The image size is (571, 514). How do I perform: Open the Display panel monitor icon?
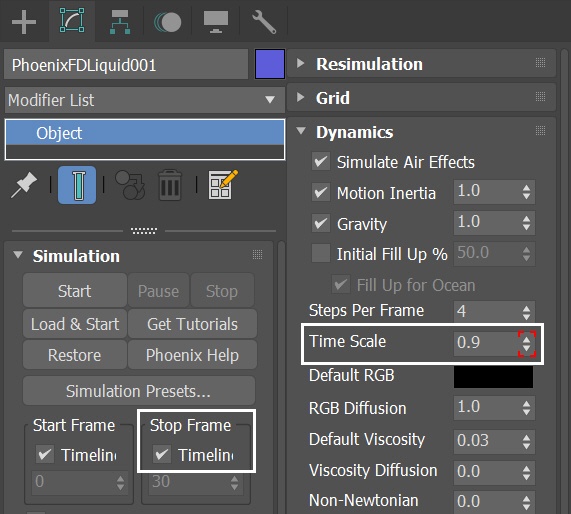[x=216, y=22]
